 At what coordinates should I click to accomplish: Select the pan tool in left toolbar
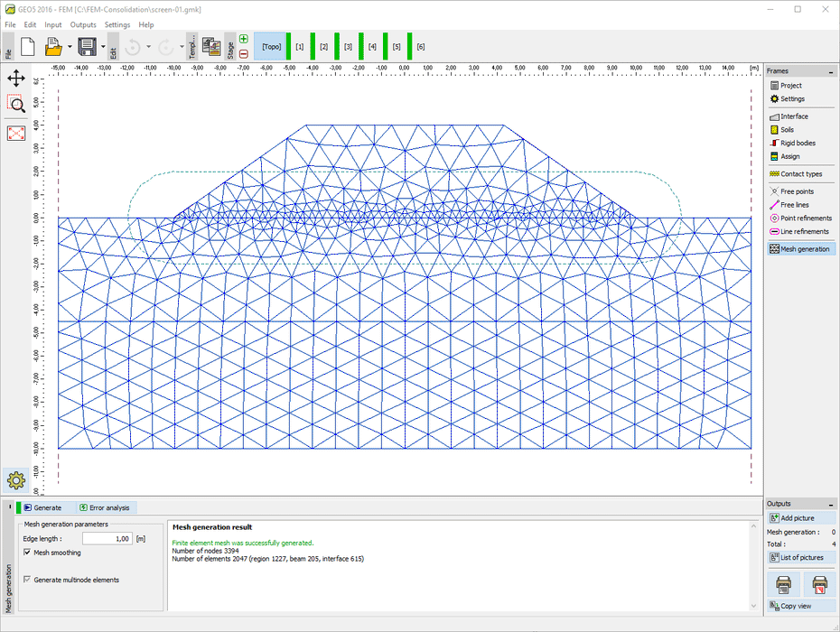point(15,79)
